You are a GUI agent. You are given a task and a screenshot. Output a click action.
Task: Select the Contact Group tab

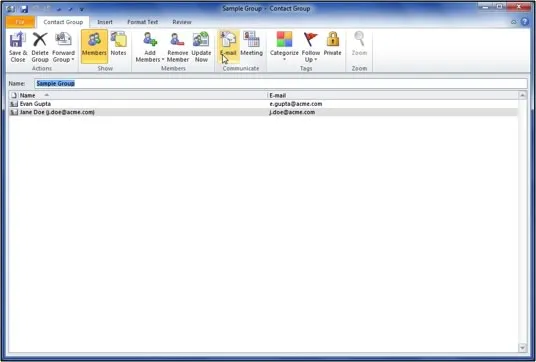click(63, 22)
